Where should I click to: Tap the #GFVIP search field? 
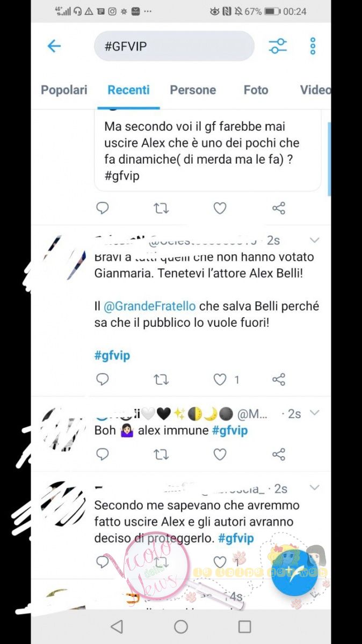click(174, 46)
